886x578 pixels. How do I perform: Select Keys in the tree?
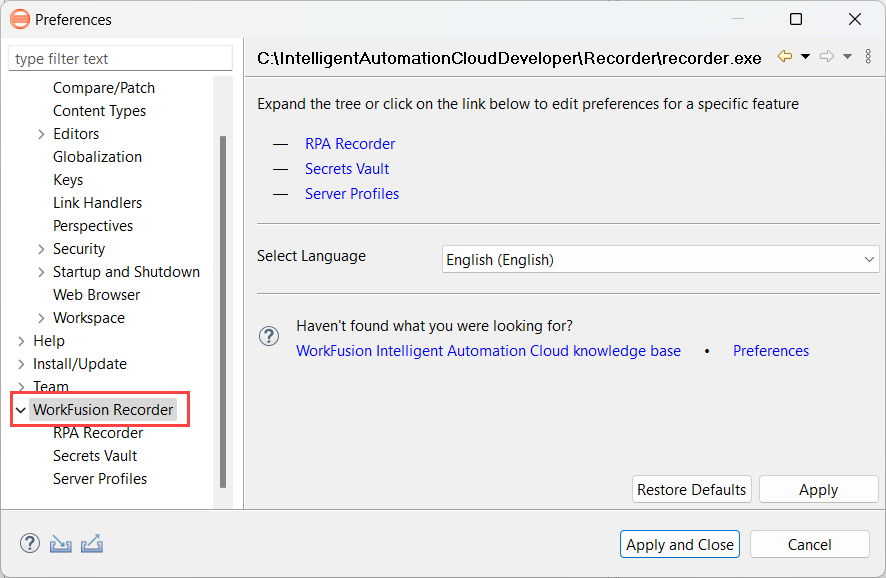point(68,180)
